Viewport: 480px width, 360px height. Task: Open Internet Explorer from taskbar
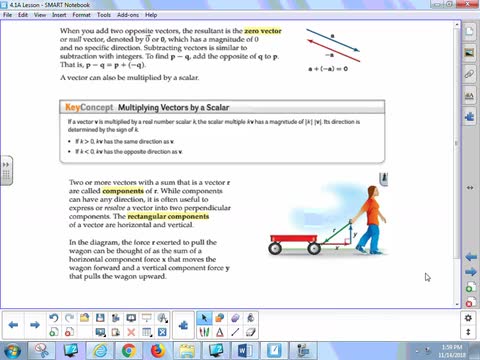point(100,350)
